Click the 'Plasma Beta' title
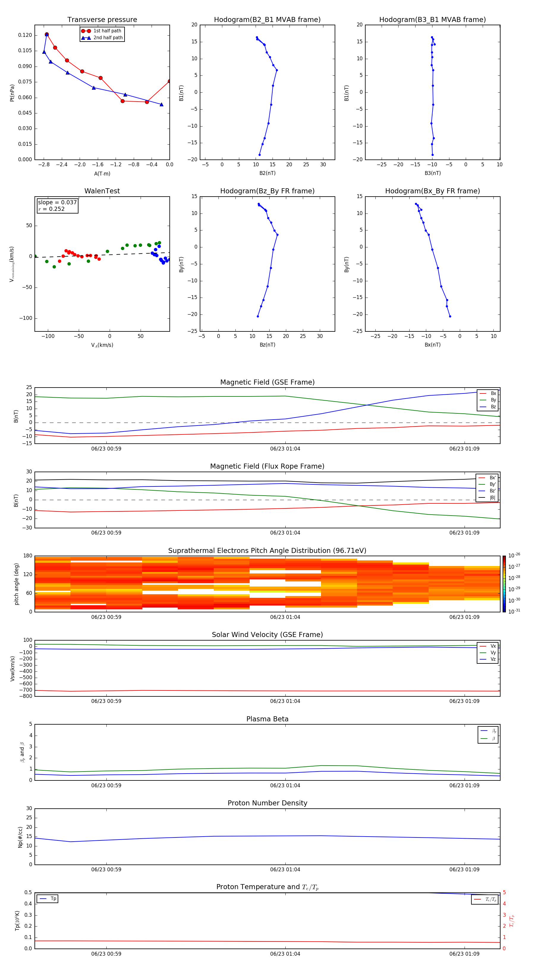The width and height of the screenshot is (535, 980). pos(267,719)
